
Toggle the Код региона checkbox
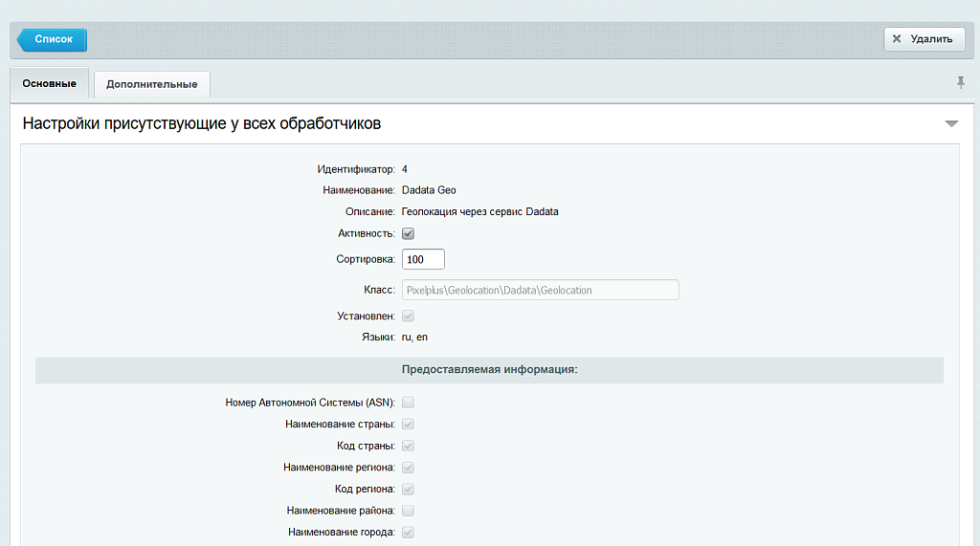coord(408,489)
